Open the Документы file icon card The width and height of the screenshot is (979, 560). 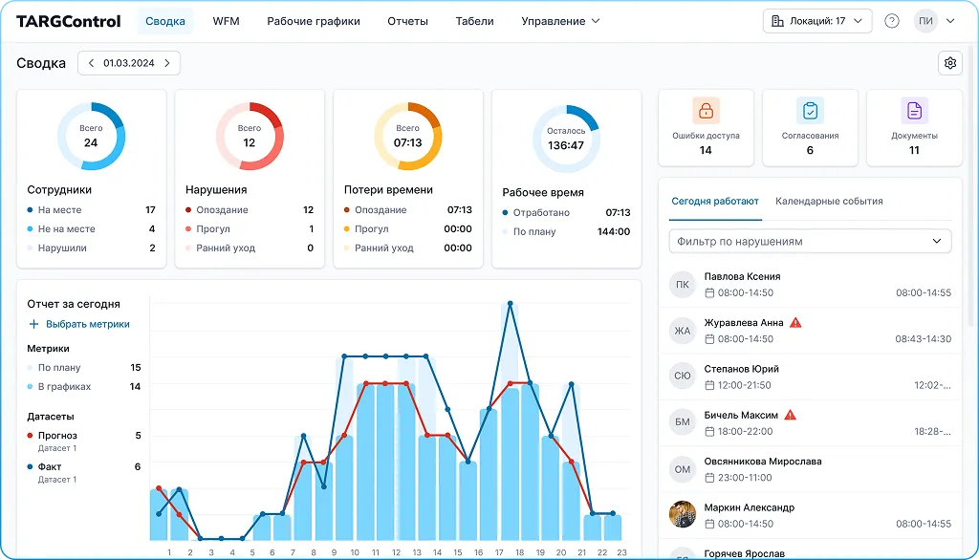(x=914, y=111)
